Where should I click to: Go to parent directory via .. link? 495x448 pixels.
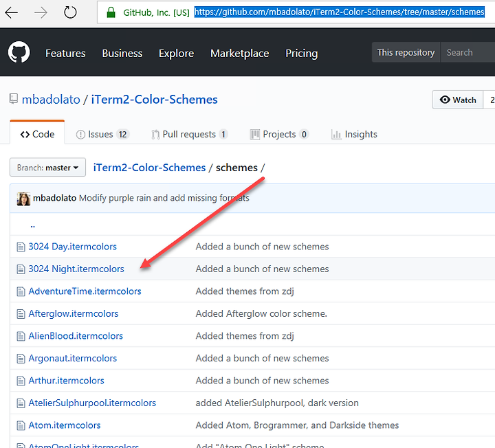pos(32,225)
